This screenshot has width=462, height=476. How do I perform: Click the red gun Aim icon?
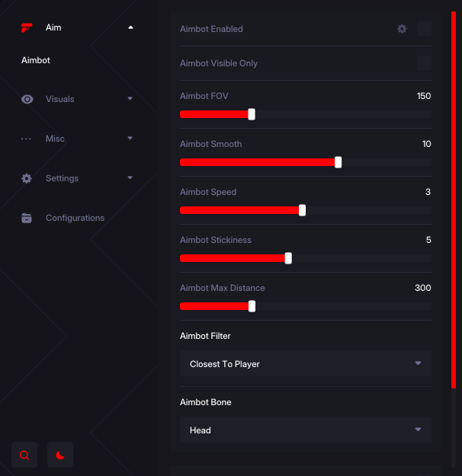(27, 27)
